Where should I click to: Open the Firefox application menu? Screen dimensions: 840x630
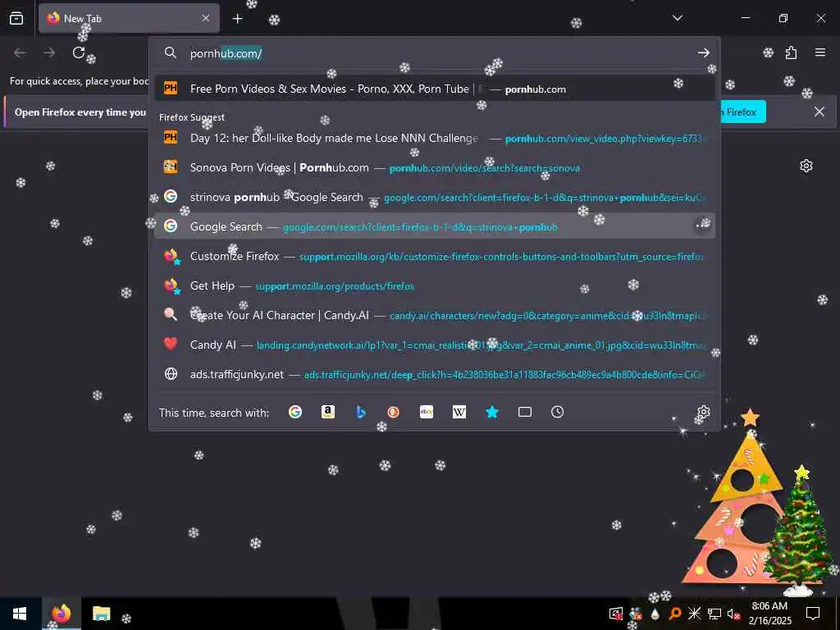coord(820,52)
